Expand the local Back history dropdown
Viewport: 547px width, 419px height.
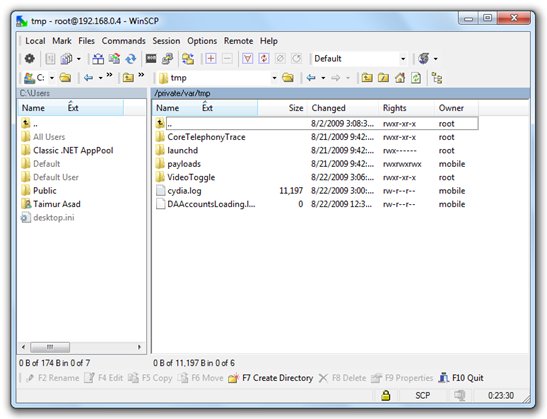pyautogui.click(x=100, y=78)
